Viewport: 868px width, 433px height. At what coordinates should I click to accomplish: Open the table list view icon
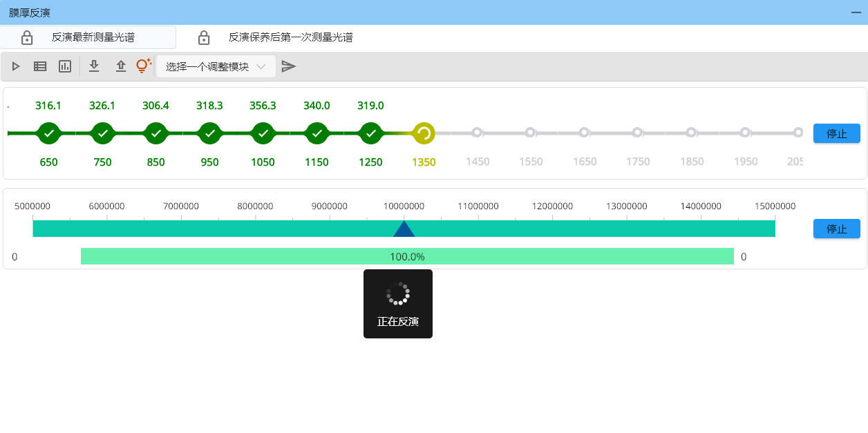(x=40, y=66)
